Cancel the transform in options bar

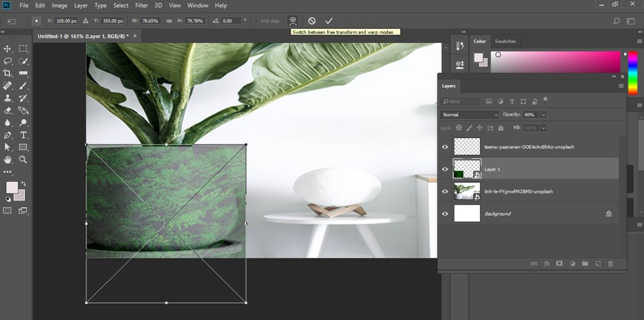(312, 21)
